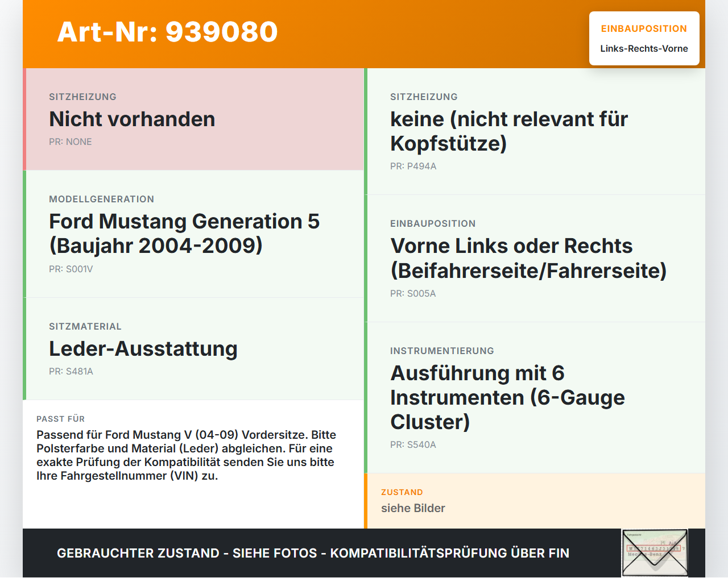Open the Einbauposition badge in the header
Image resolution: width=728 pixels, height=578 pixels.
point(644,38)
